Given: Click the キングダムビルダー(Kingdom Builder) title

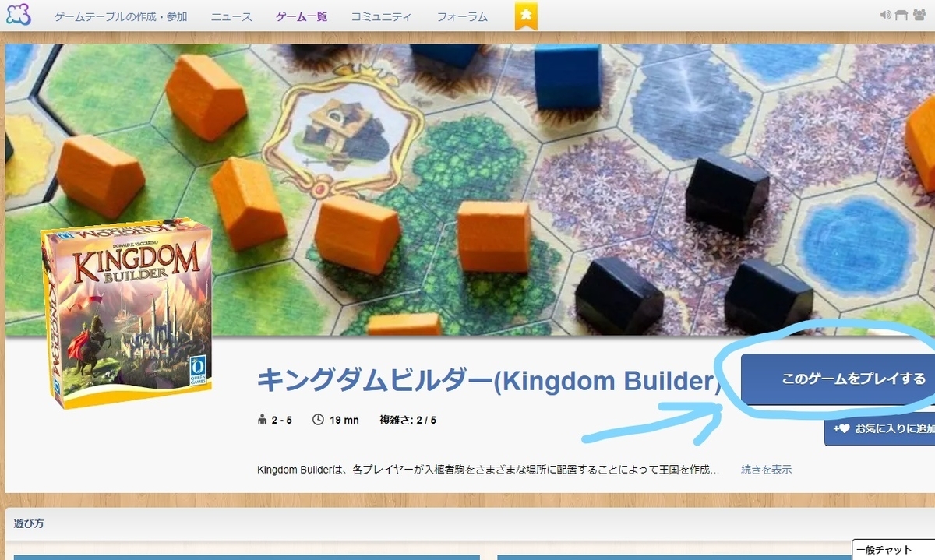Looking at the screenshot, I should (489, 381).
